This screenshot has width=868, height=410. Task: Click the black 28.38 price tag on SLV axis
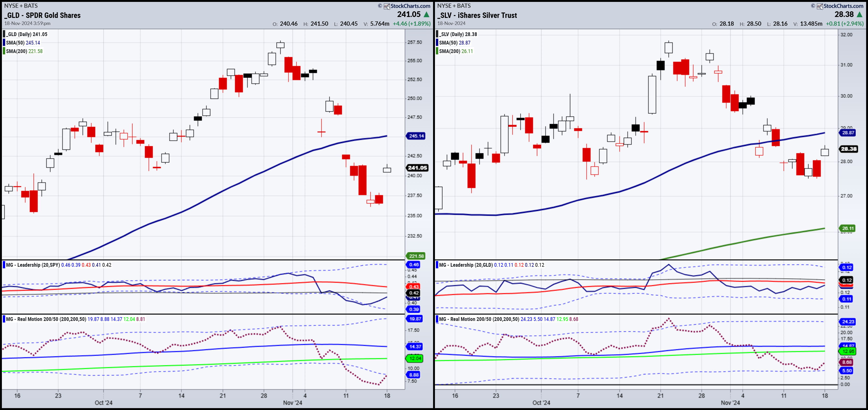(848, 149)
